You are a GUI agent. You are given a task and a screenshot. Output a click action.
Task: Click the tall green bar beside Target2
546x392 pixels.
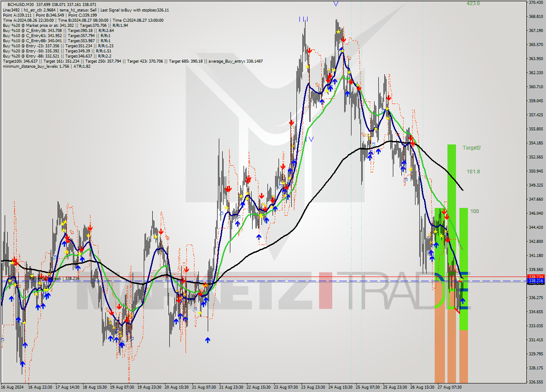click(x=452, y=205)
